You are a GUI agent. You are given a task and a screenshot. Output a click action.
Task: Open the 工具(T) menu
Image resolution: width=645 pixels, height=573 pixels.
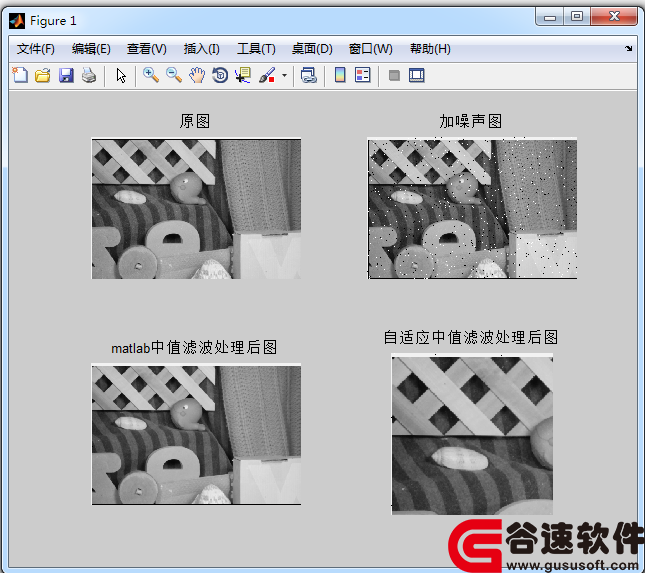point(256,49)
